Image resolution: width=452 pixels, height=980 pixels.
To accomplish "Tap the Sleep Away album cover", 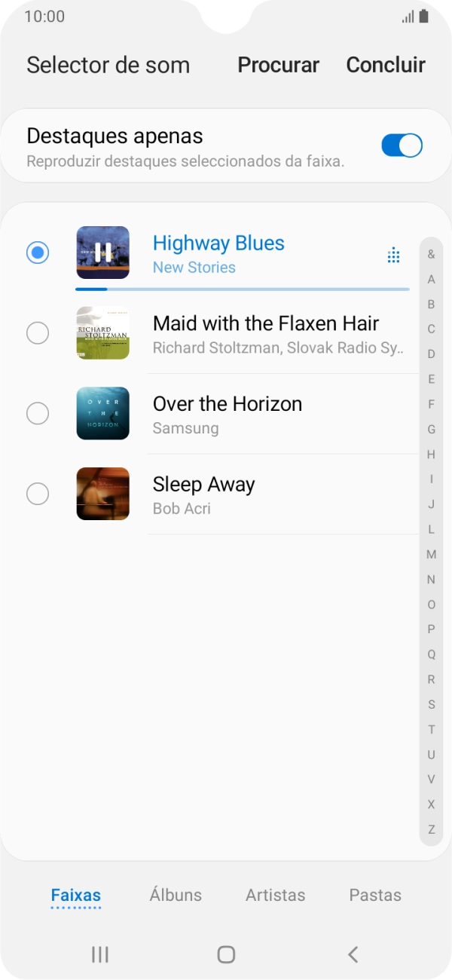I will (x=103, y=494).
